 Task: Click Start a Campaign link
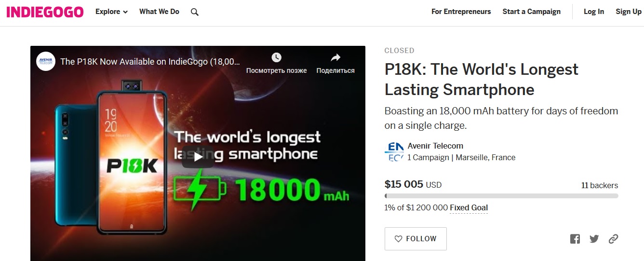click(x=531, y=12)
